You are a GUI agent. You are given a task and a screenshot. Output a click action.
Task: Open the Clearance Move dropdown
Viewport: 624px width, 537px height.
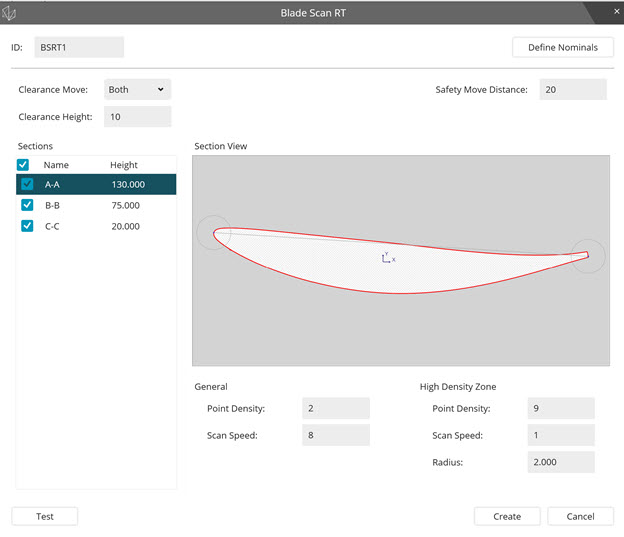click(136, 89)
